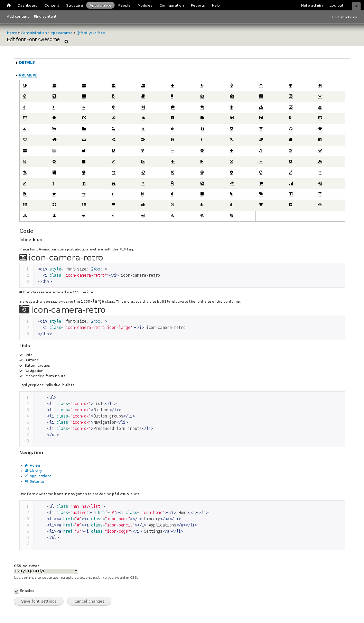Screen dimensions: 364x623
Task: Open the Appearance menu
Action: point(100,5)
